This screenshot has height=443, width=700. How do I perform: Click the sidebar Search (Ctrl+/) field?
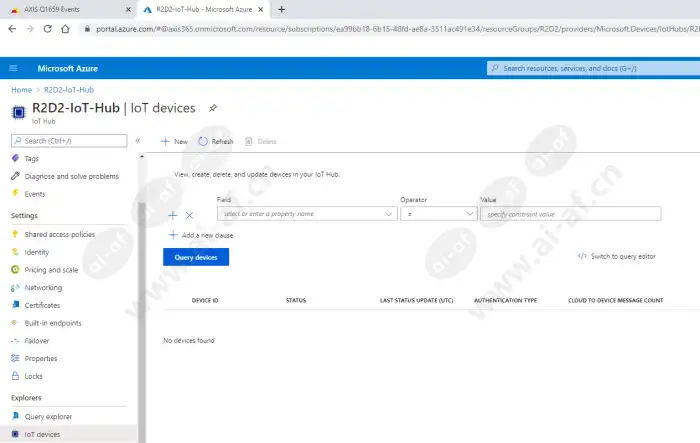coord(69,141)
